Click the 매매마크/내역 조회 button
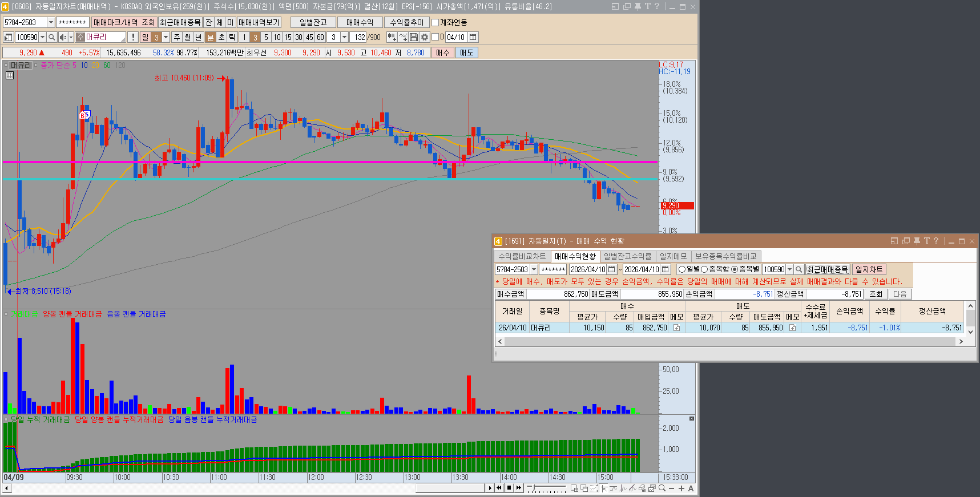Viewport: 980px width, 497px height. [x=124, y=22]
